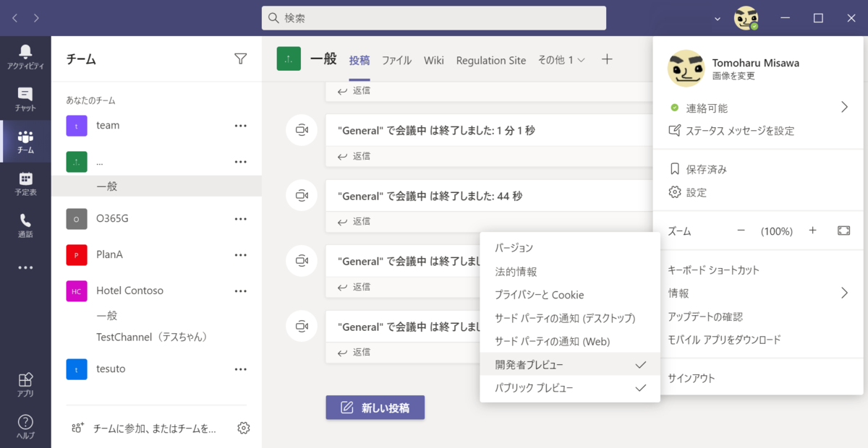Toggle 開発者プレビュー checkmark option
Viewport: 868px width, 448px height.
click(570, 364)
